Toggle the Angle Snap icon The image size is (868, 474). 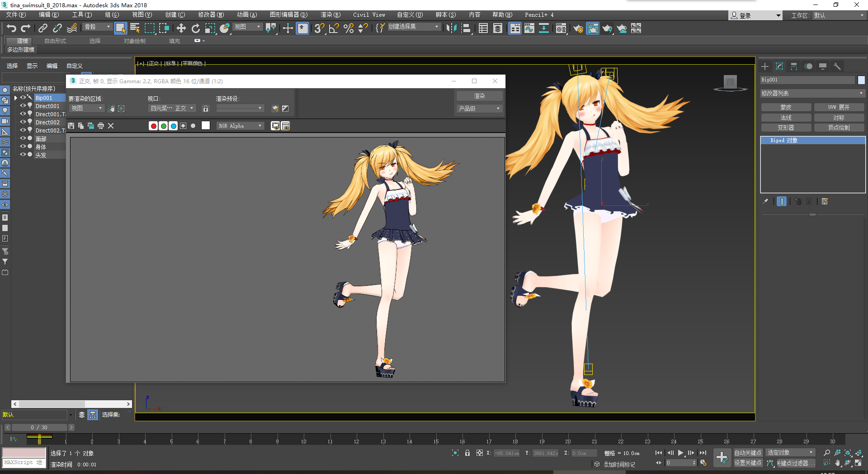point(334,28)
